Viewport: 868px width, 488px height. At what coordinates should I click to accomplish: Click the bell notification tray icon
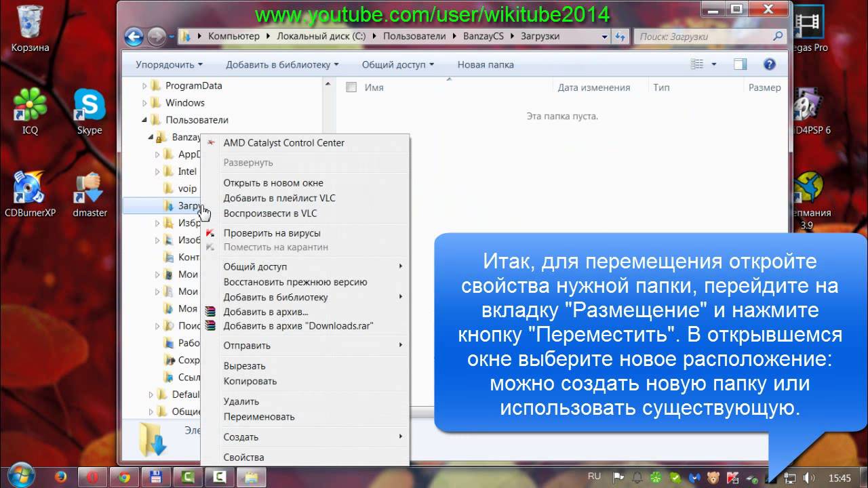tap(638, 478)
